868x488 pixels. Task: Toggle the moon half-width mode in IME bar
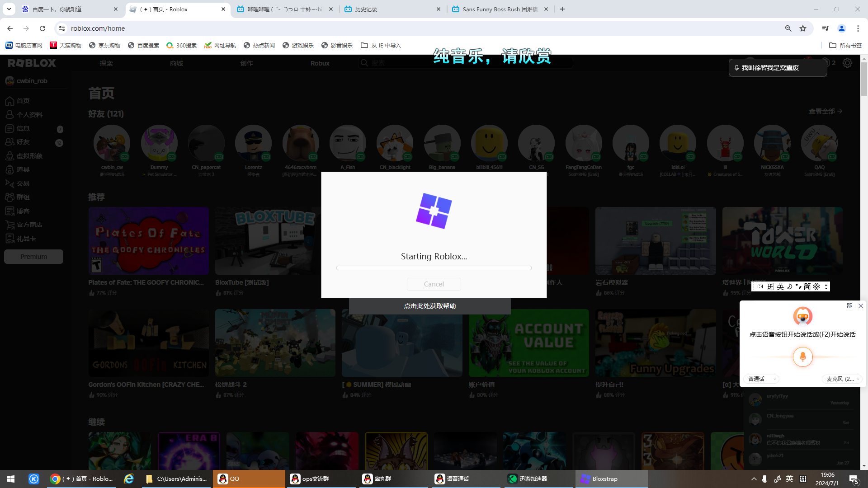(x=790, y=286)
